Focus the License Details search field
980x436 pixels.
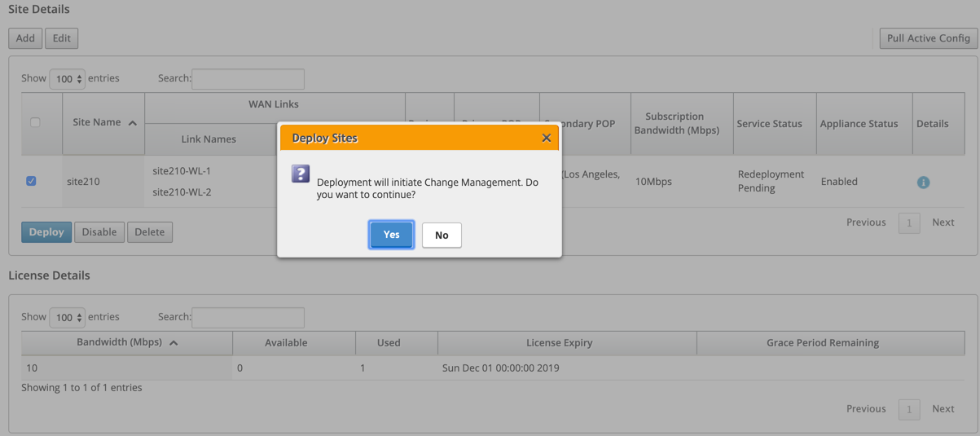point(248,317)
